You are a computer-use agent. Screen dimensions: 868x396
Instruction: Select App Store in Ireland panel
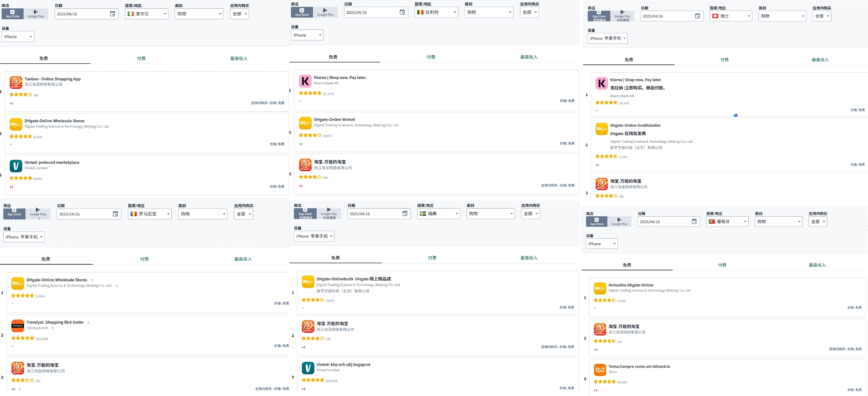tap(12, 14)
